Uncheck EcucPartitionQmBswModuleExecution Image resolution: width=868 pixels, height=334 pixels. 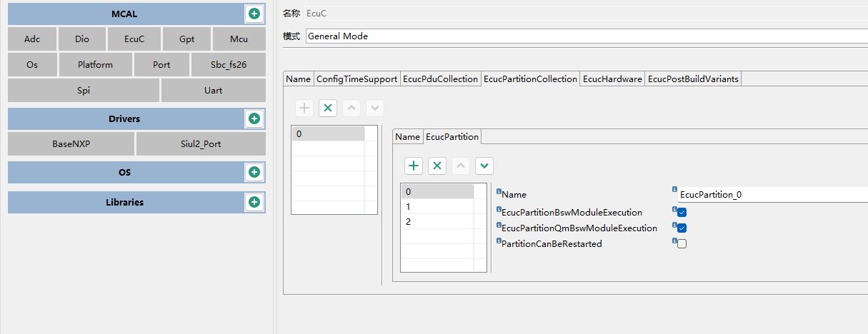682,228
